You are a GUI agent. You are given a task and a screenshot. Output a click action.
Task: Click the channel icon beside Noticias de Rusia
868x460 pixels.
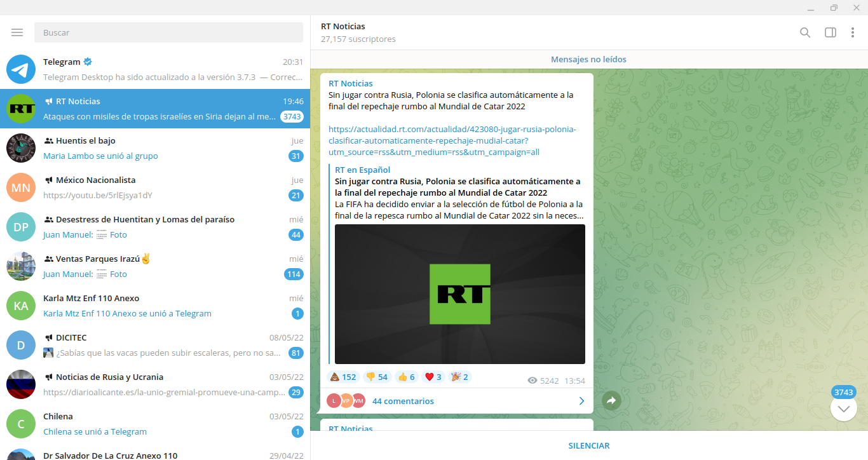[48, 377]
